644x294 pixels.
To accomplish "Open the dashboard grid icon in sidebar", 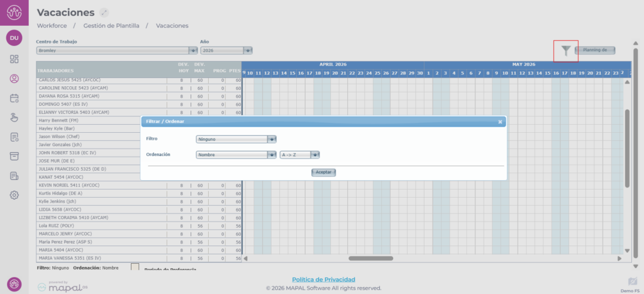I will [x=14, y=59].
